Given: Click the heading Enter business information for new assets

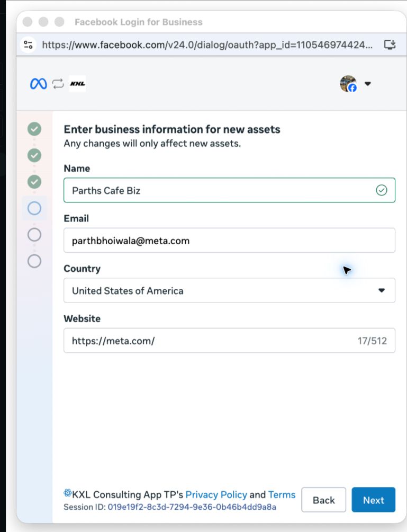Looking at the screenshot, I should (x=172, y=129).
